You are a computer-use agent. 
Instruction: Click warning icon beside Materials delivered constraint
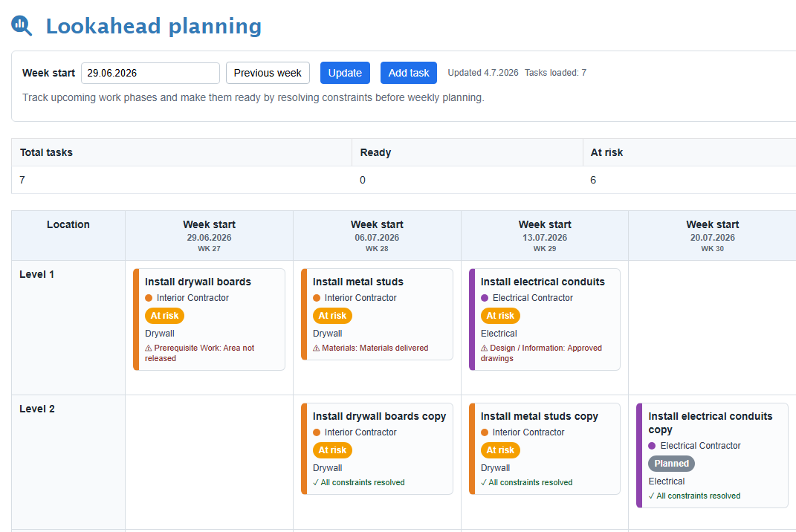pos(317,348)
